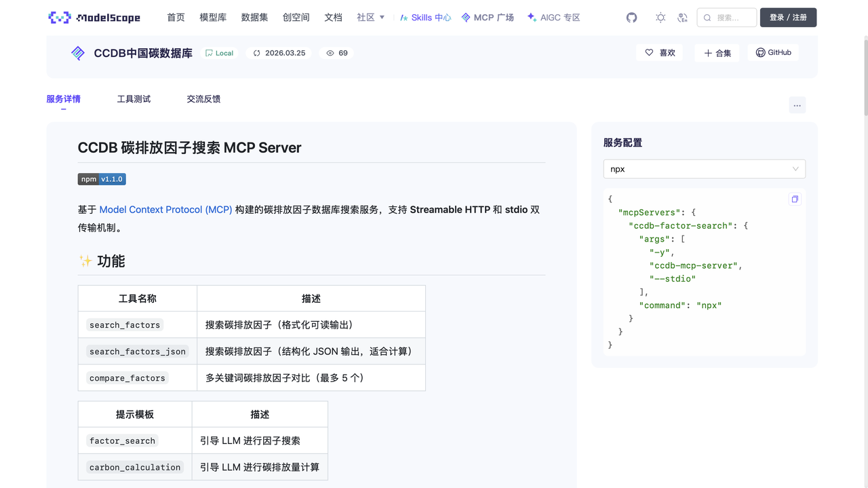This screenshot has height=488, width=868.
Task: Open Model Context Protocol (MCP) link
Action: pos(165,210)
